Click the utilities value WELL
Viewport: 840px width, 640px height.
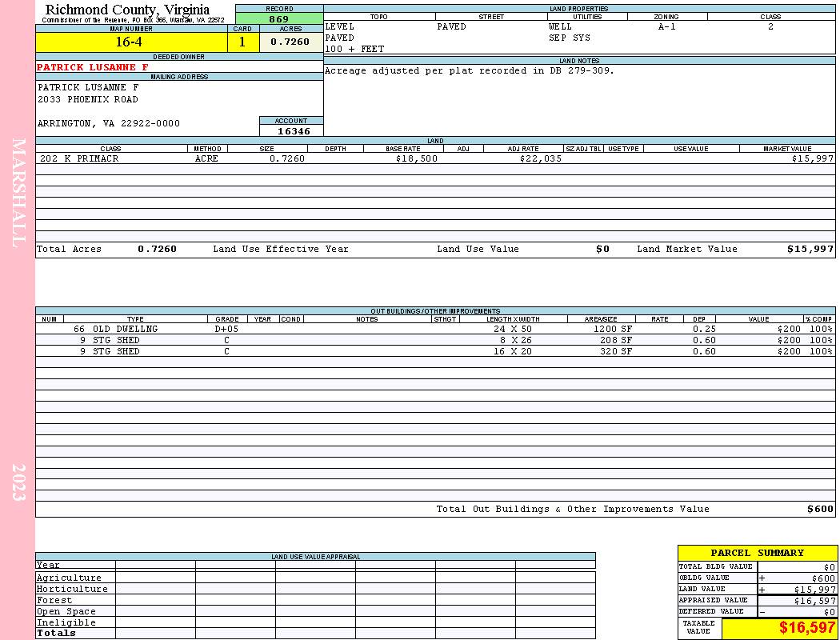[560, 26]
